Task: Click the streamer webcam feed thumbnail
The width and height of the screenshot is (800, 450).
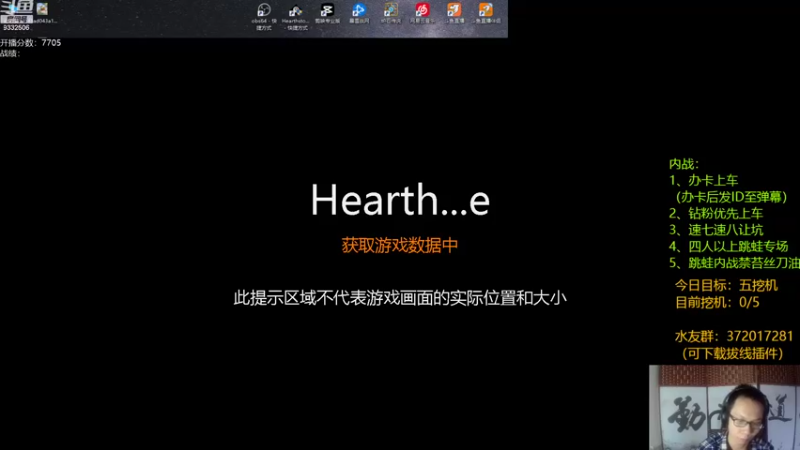Action: click(724, 407)
